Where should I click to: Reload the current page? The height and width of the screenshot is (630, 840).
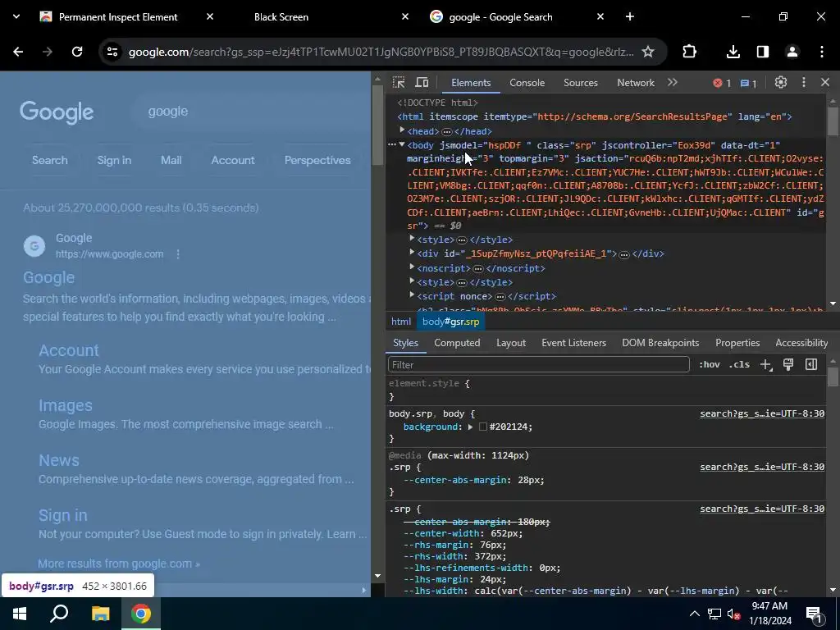pos(77,52)
